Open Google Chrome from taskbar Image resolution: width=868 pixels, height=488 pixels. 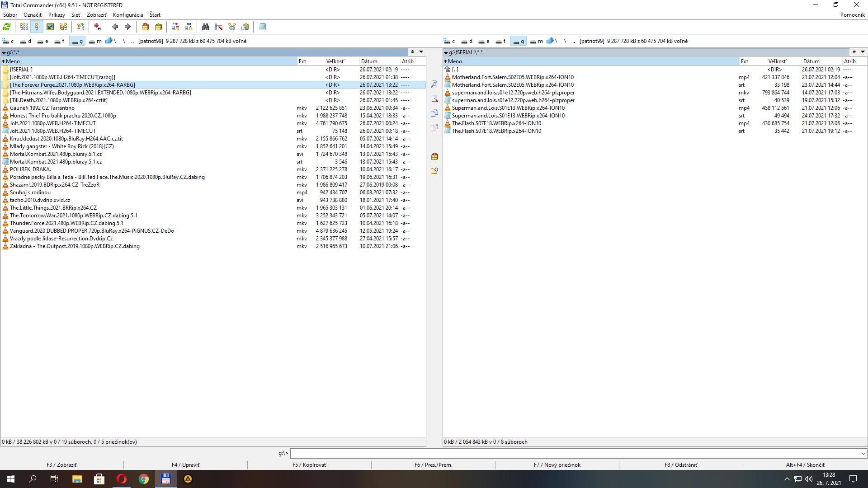144,479
